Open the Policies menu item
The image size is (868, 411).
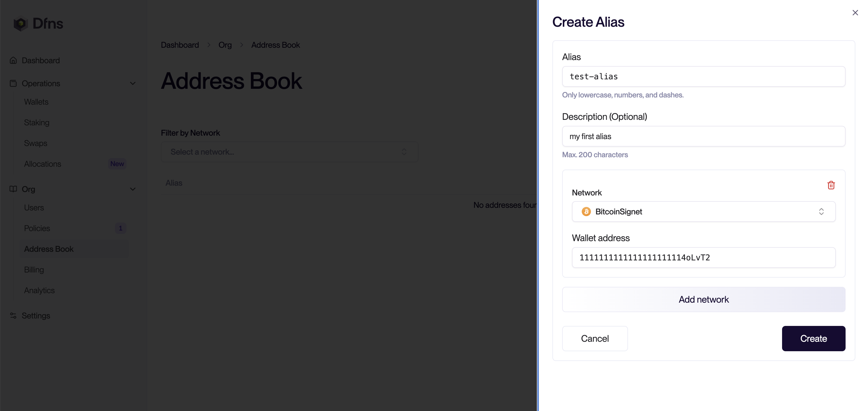(x=37, y=228)
